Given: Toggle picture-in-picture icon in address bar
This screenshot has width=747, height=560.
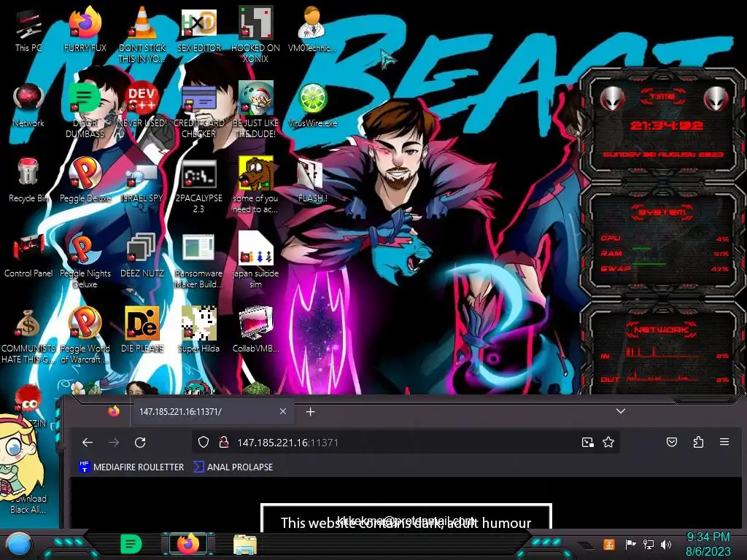Looking at the screenshot, I should [588, 443].
